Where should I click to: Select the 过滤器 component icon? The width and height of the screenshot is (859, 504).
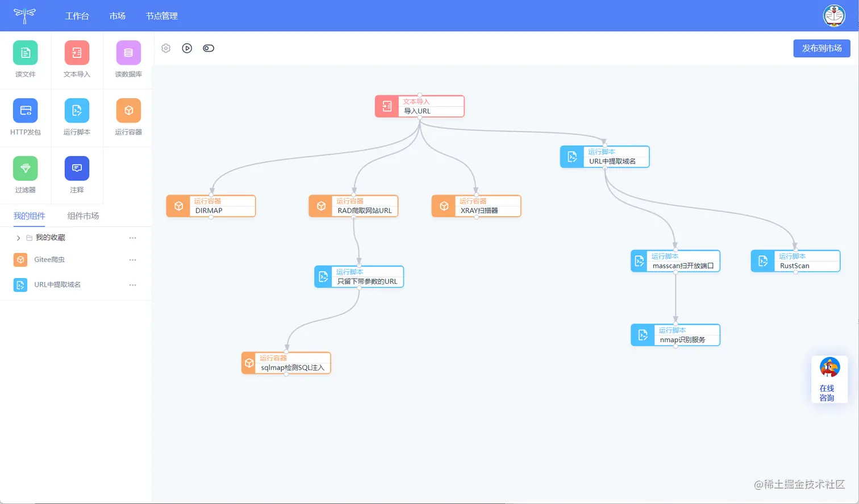(x=26, y=169)
